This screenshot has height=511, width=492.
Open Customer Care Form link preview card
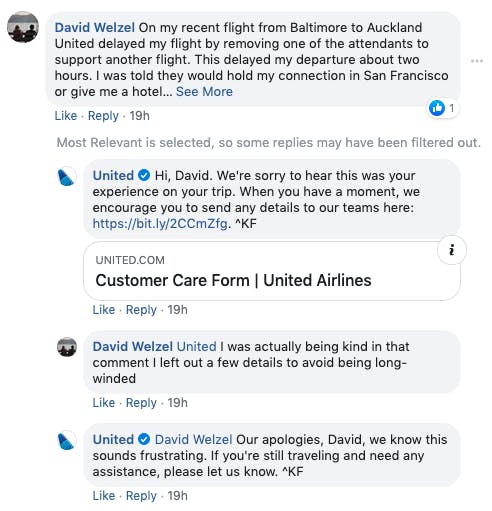click(272, 271)
